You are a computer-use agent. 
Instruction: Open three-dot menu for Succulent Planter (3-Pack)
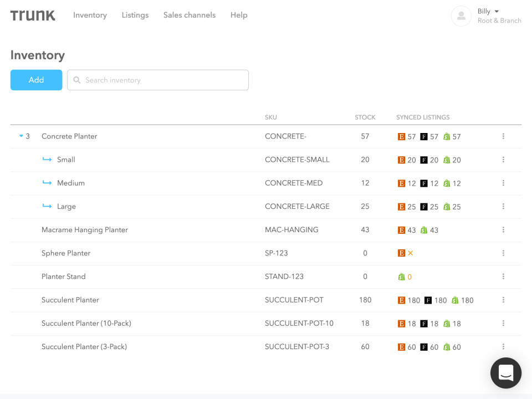(x=503, y=347)
